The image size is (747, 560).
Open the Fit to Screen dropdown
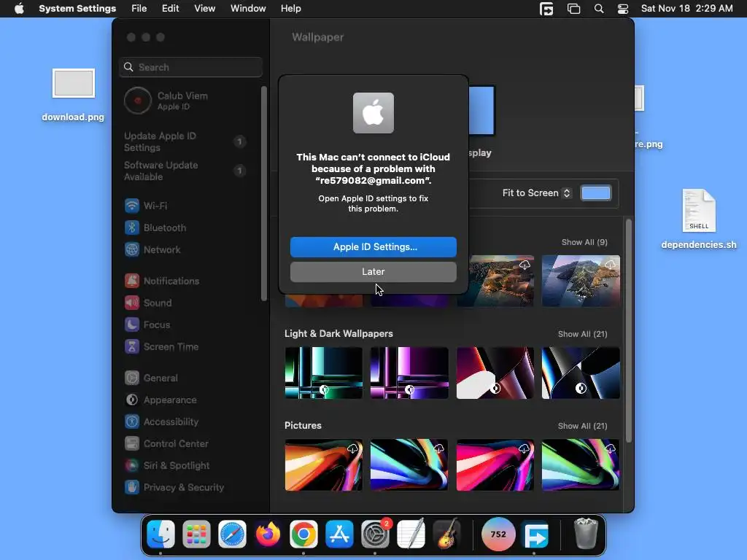536,192
